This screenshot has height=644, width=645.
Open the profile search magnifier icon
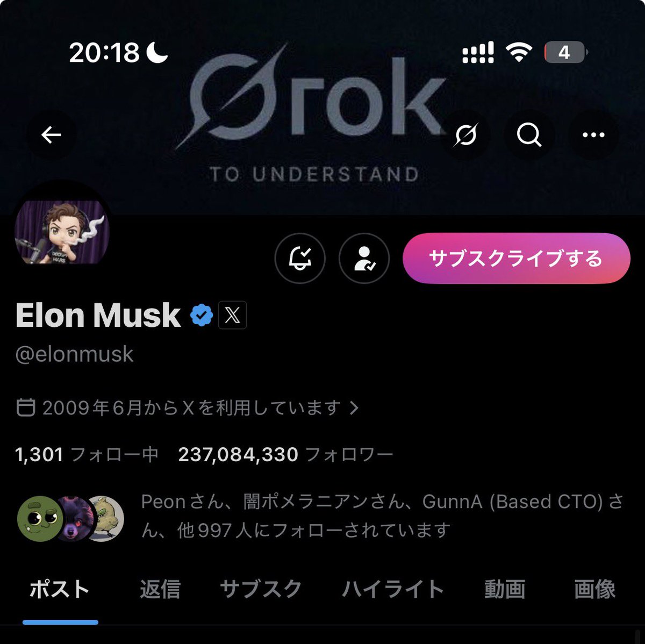pyautogui.click(x=529, y=135)
